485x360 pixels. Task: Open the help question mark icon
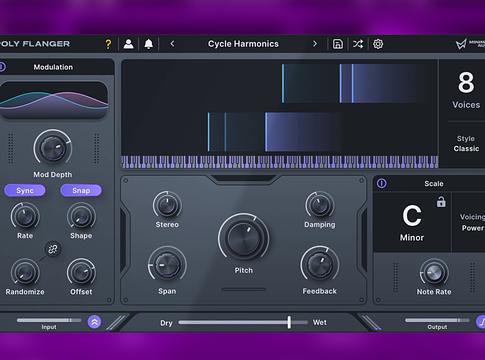coord(108,44)
